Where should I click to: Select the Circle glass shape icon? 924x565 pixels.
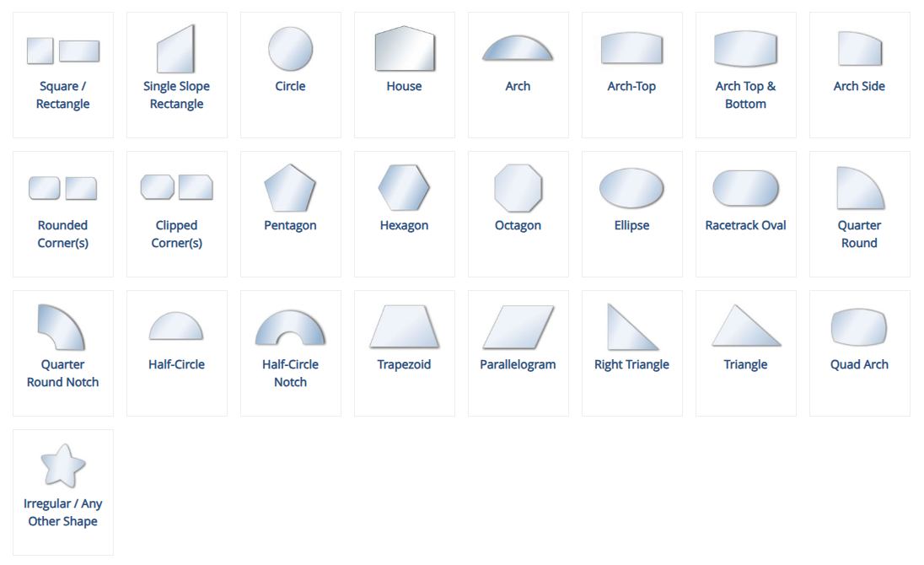(x=290, y=49)
